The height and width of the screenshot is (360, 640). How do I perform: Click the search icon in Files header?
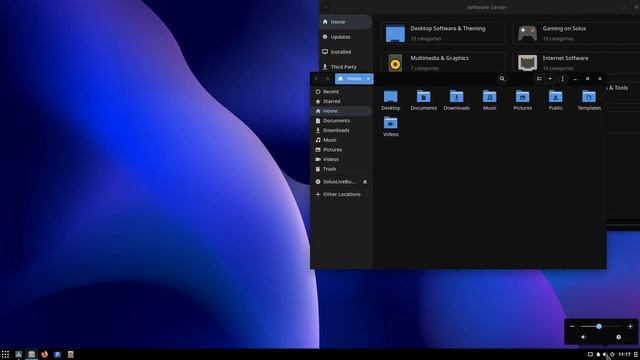click(x=502, y=79)
